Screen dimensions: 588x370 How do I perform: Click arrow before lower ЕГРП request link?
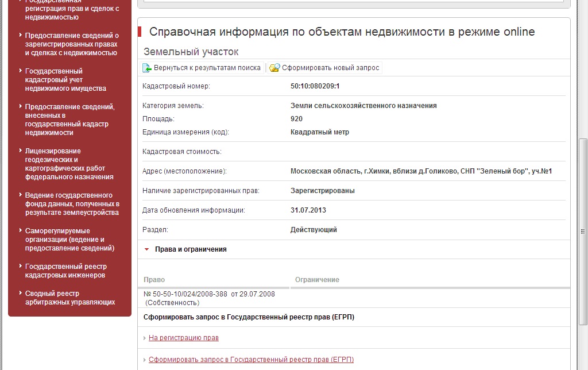145,360
